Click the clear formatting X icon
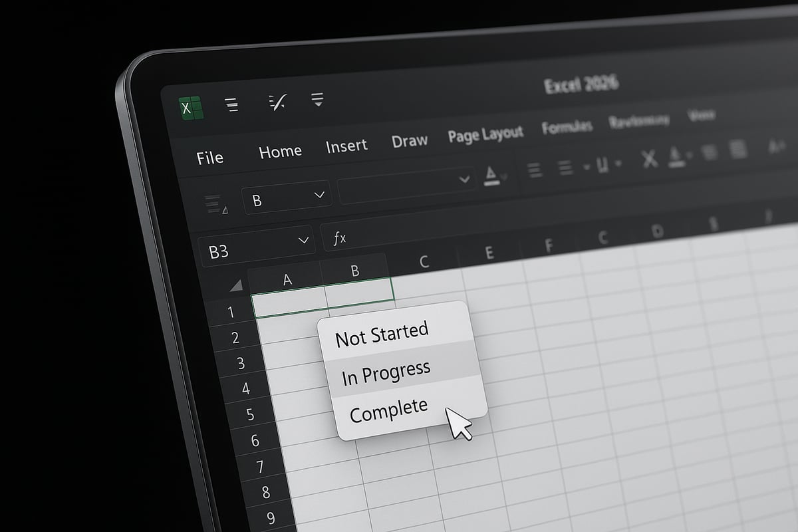 pos(650,158)
